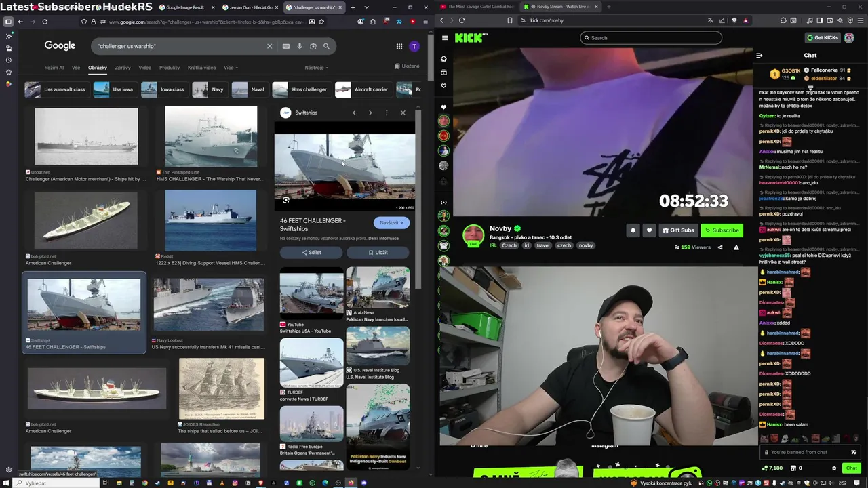Show previous image in Swiftships preview panel
This screenshot has height=488, width=868.
[354, 113]
